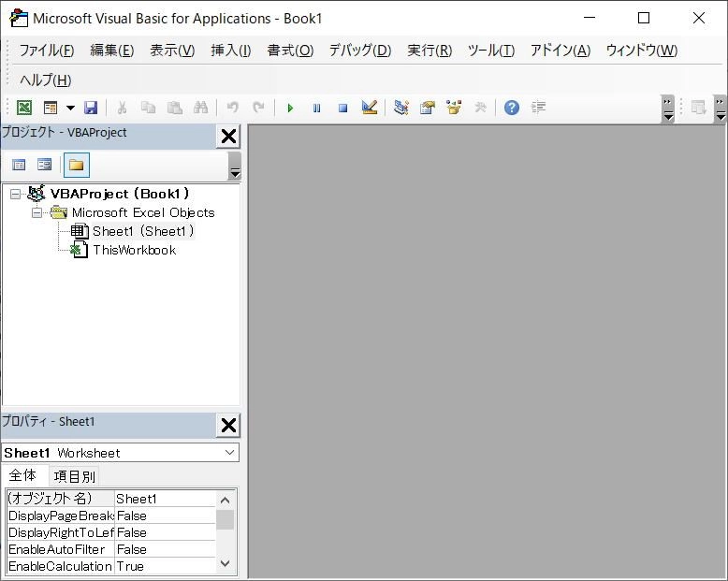The width and height of the screenshot is (728, 581).
Task: Open the 書式(O) menu
Action: click(290, 51)
